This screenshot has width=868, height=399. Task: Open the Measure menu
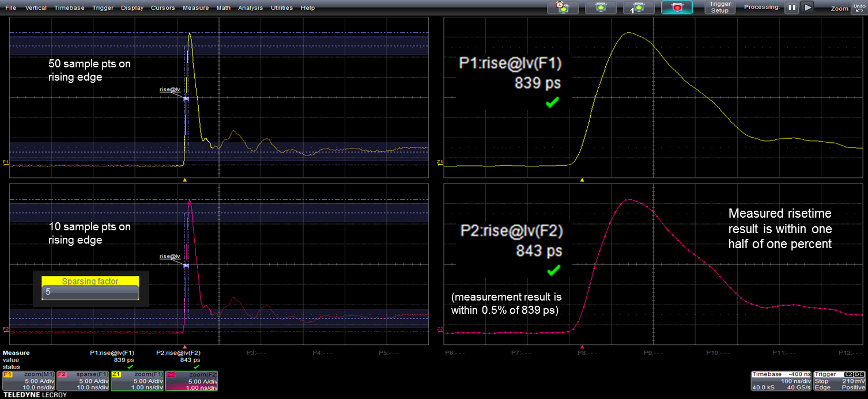(195, 7)
